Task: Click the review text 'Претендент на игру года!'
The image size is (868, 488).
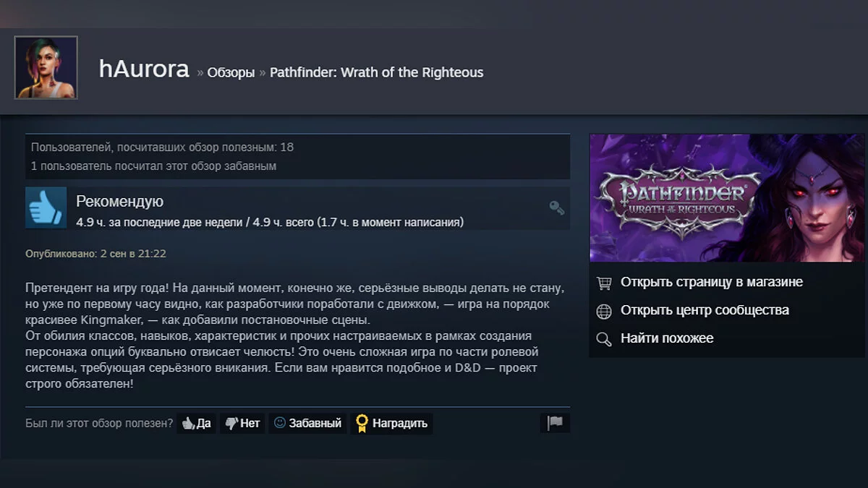Action: click(x=98, y=288)
